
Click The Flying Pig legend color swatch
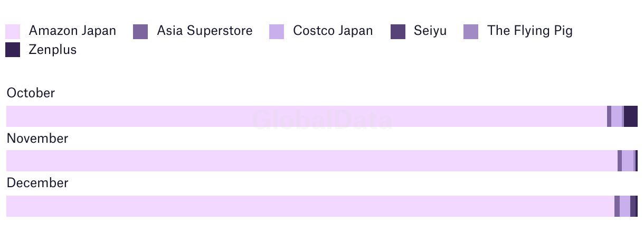tap(471, 31)
